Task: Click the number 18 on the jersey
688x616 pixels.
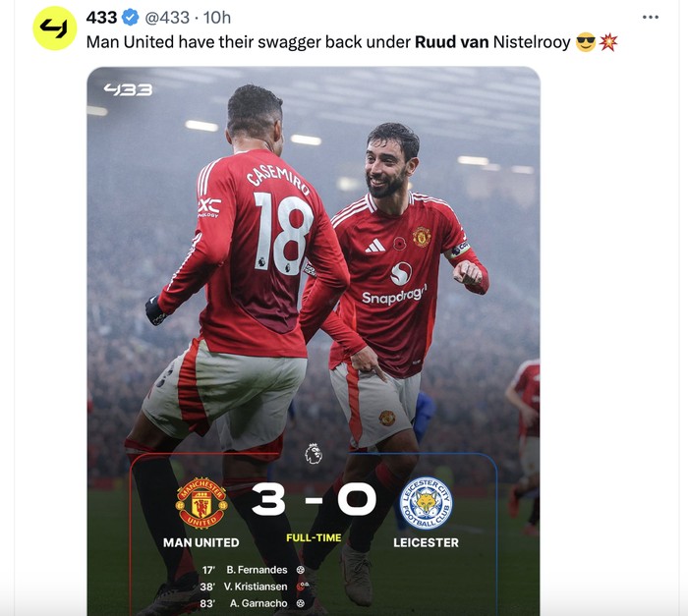Action: [283, 234]
